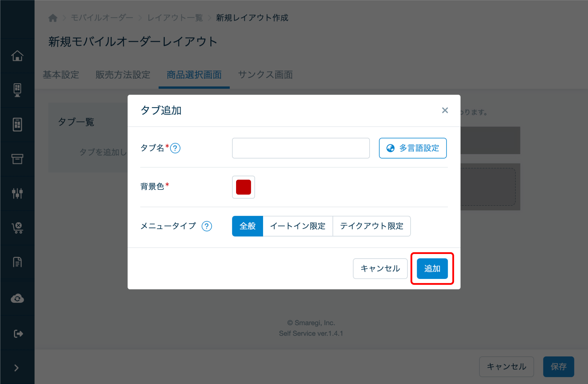Image resolution: width=588 pixels, height=384 pixels.
Task: Open the Home screen from the sidebar
Action: [x=17, y=55]
